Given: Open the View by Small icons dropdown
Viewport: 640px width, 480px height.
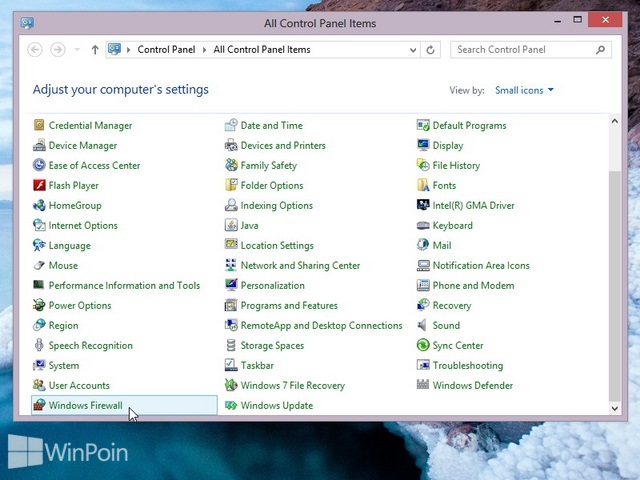Looking at the screenshot, I should (x=524, y=90).
